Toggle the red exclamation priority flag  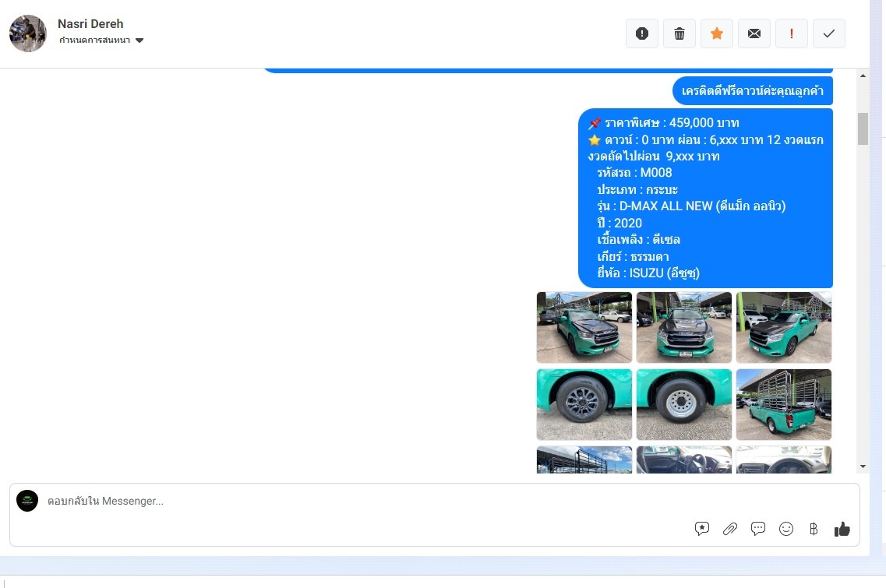tap(792, 33)
